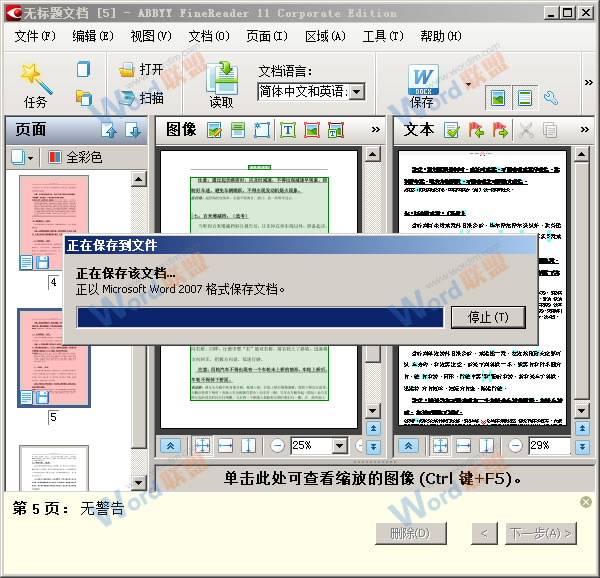The width and height of the screenshot is (600, 578).
Task: Click the edit image icon in 图像 toolbar
Action: (214, 130)
